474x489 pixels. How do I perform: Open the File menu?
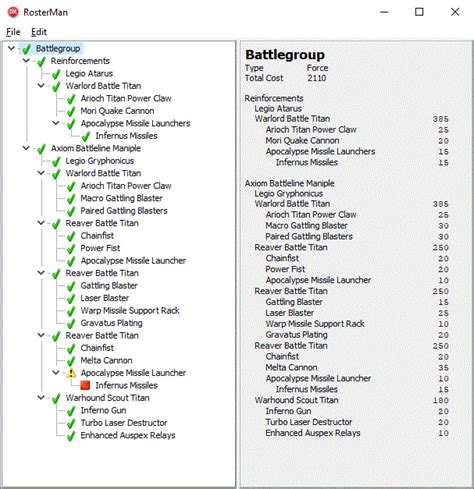tap(13, 32)
